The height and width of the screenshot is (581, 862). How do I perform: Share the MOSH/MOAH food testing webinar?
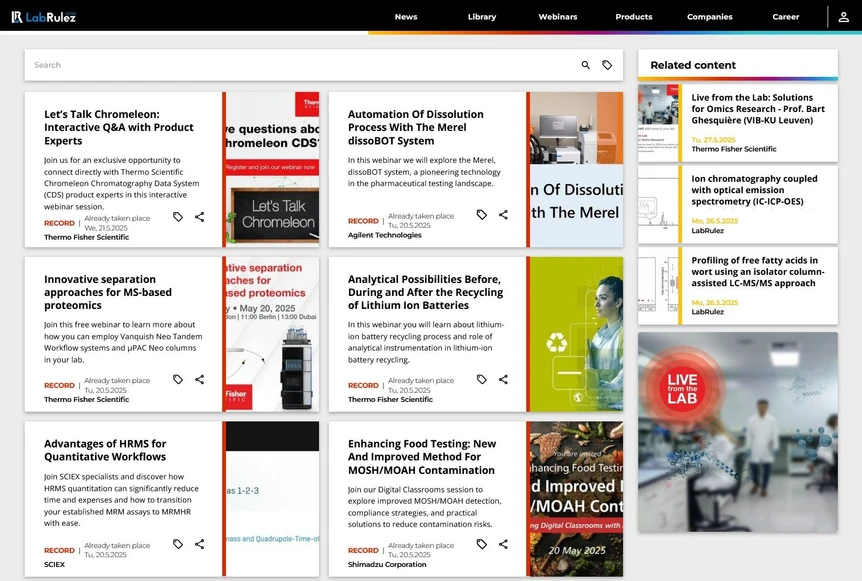click(503, 544)
